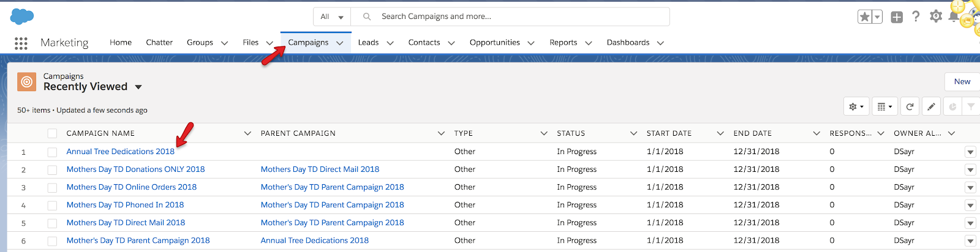The width and height of the screenshot is (980, 252).
Task: Switch to the Opportunities tab
Action: [x=495, y=42]
